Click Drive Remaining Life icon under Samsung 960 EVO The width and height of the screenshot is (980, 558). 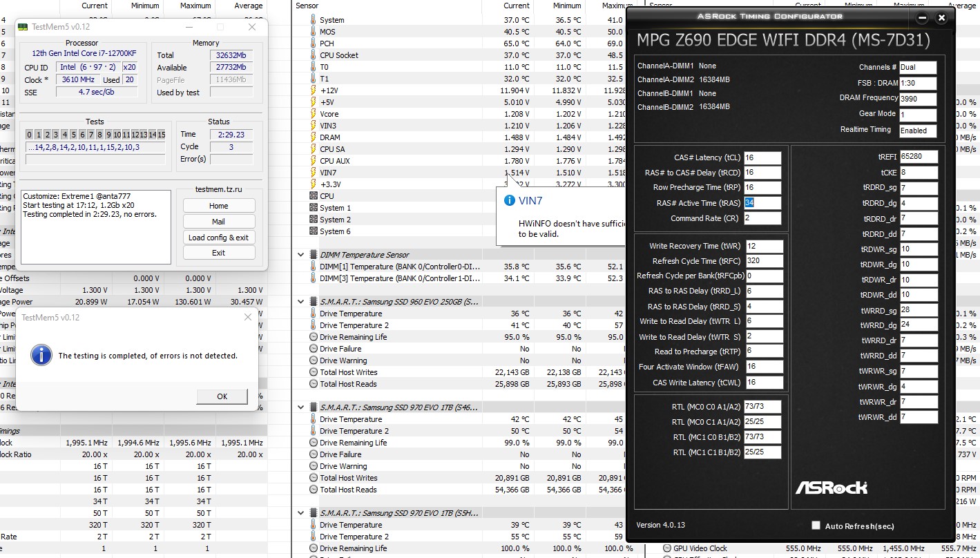point(313,337)
